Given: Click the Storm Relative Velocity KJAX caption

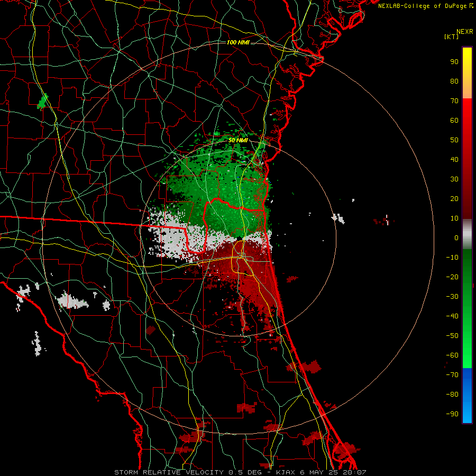Looking at the screenshot, I should coord(240,472).
